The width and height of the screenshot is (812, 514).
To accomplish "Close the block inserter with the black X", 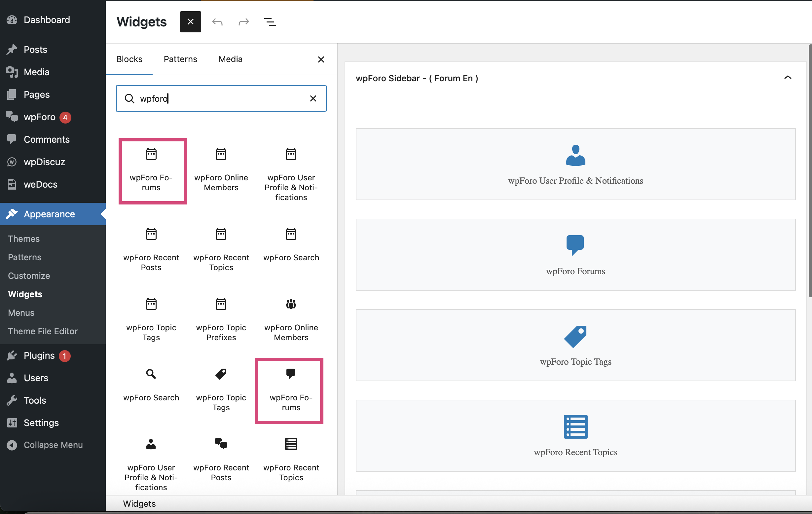I will (190, 22).
